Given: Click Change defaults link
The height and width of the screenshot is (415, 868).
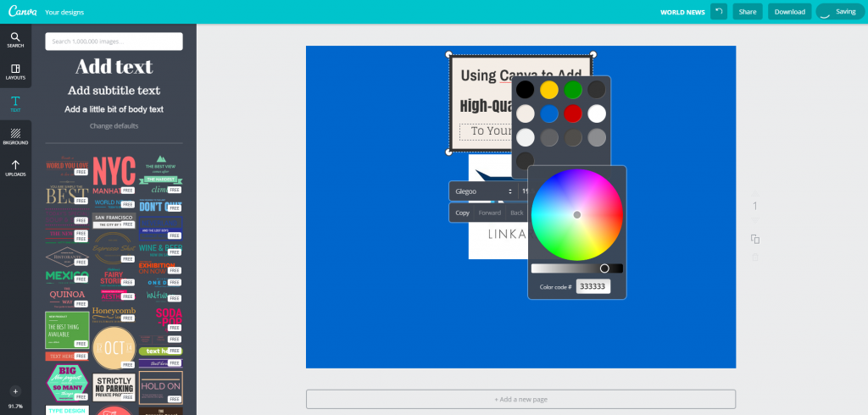Looking at the screenshot, I should 114,126.
